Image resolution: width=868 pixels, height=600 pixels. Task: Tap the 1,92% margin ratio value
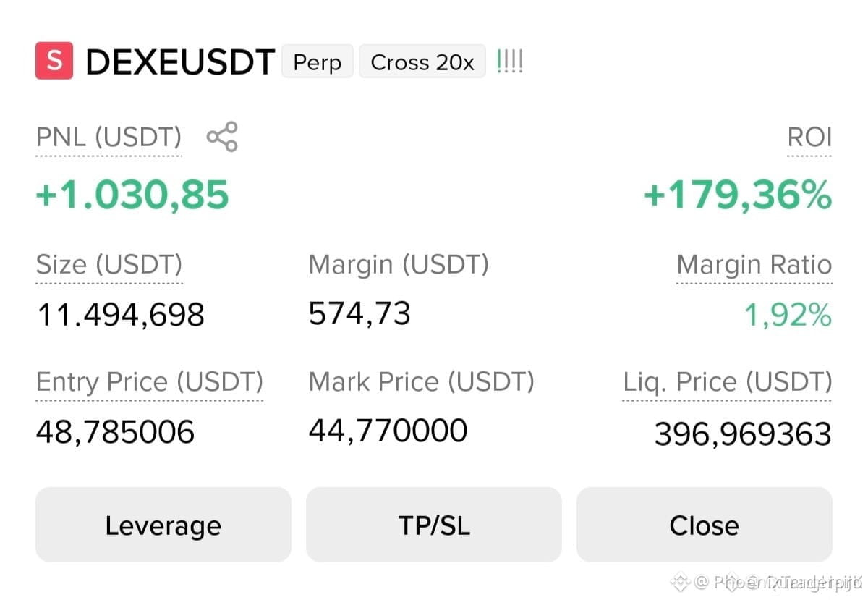click(x=788, y=316)
